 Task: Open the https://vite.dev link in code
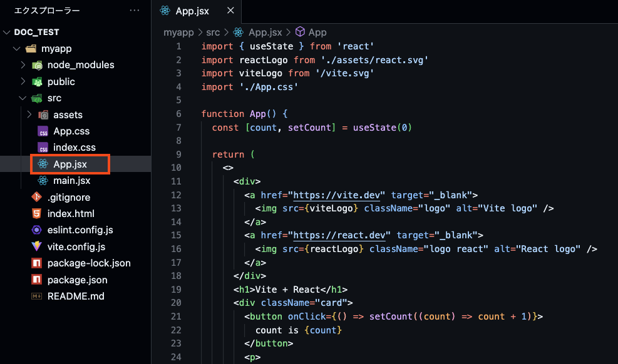pos(339,195)
